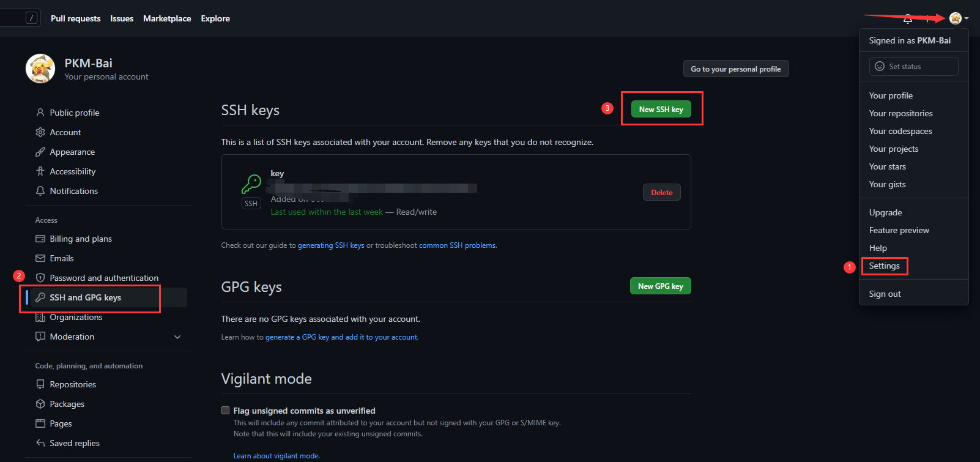Open Pull requests in the header
Screen dimensions: 980x462
76,18
